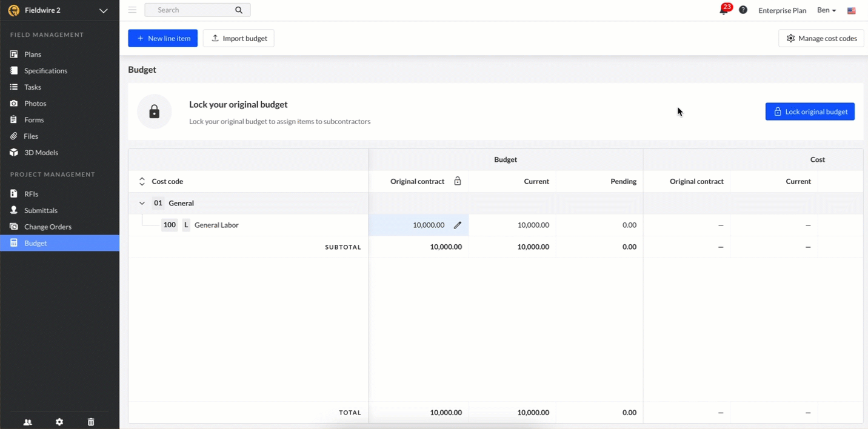Image resolution: width=868 pixels, height=429 pixels.
Task: Click the General Labor row name
Action: coord(216,225)
